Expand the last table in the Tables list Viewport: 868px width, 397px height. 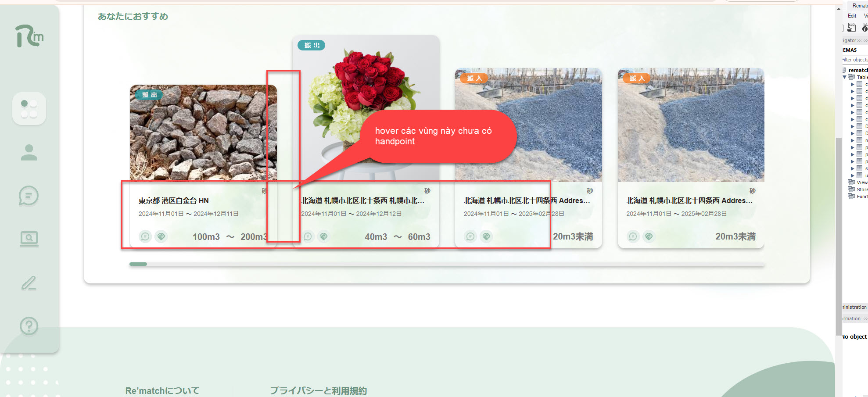point(853,175)
